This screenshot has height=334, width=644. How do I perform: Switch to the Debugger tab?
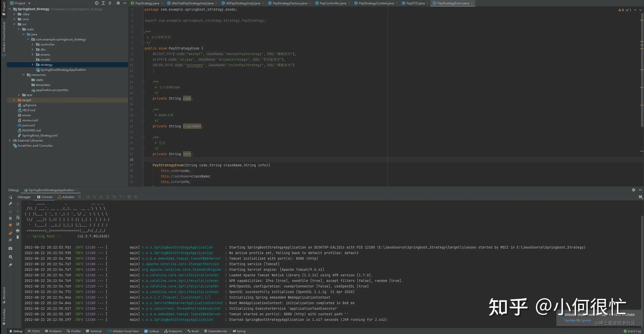coord(24,197)
